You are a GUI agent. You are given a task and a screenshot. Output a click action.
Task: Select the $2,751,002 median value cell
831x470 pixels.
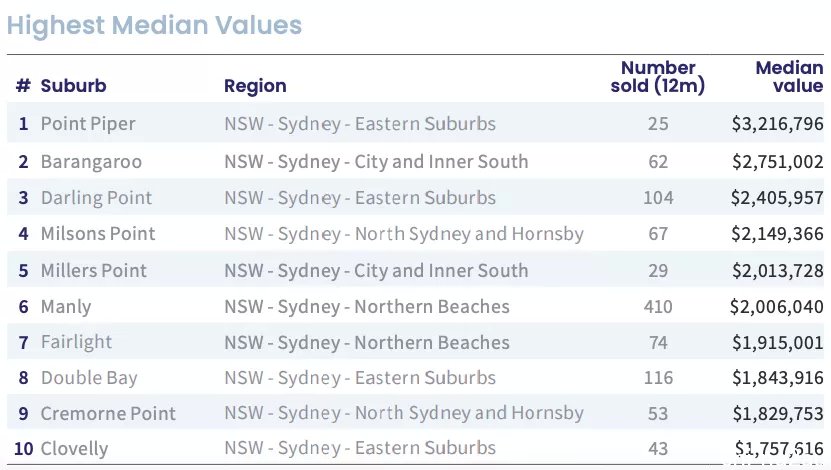(x=778, y=162)
